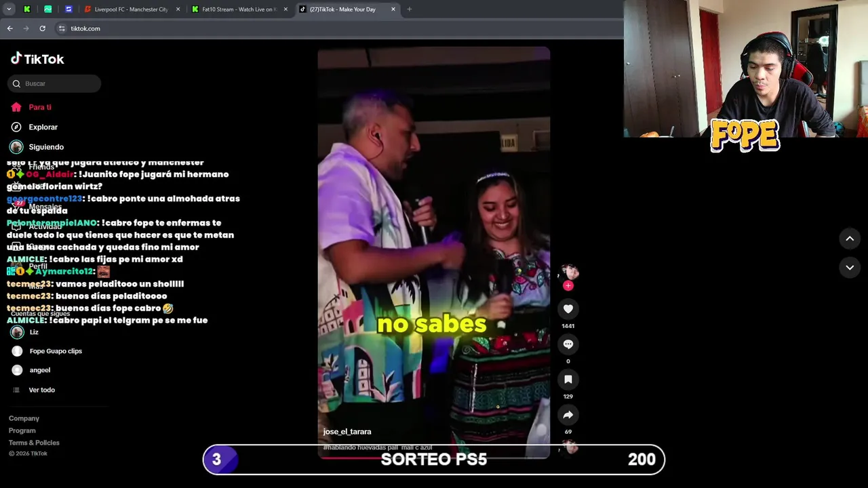Open Perfil in the sidebar
The height and width of the screenshot is (488, 868).
click(x=38, y=266)
